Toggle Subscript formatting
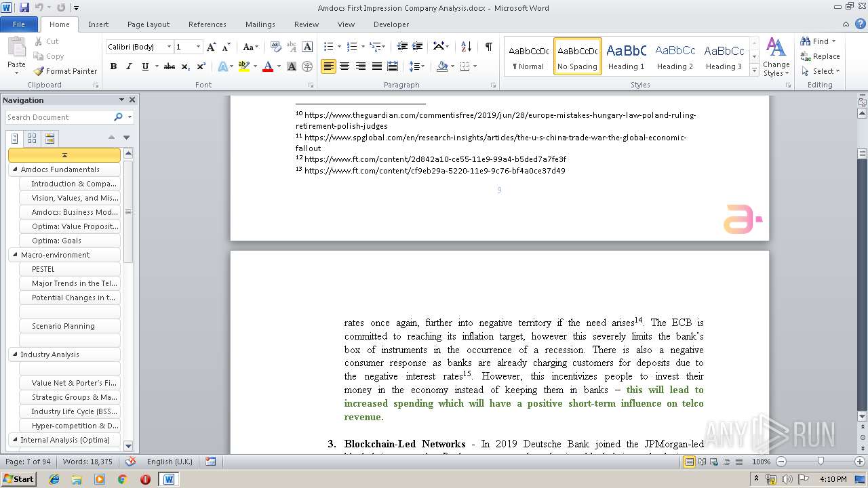 click(185, 66)
